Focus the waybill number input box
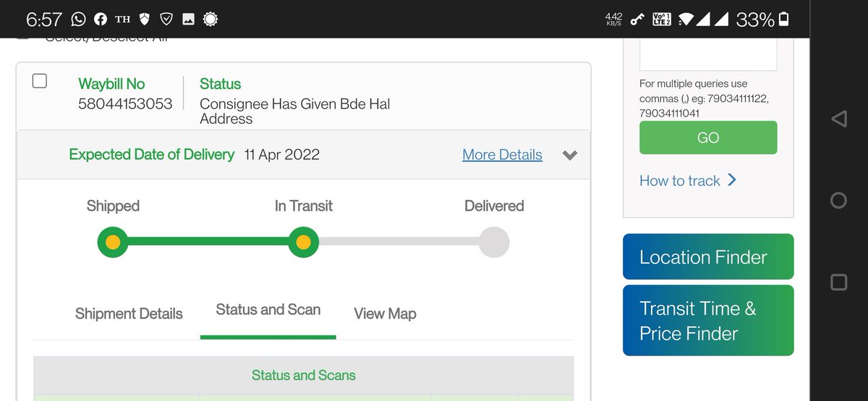Image resolution: width=868 pixels, height=401 pixels. [708, 54]
